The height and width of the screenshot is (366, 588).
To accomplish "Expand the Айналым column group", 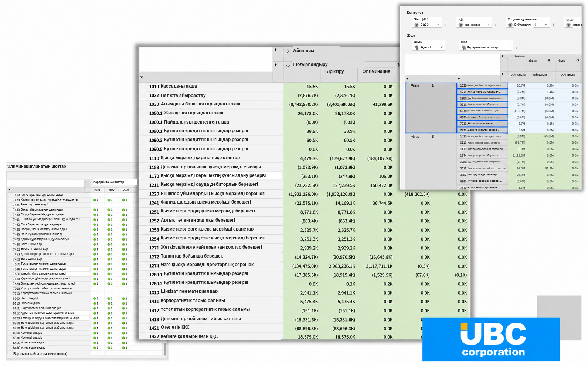I will [x=288, y=51].
